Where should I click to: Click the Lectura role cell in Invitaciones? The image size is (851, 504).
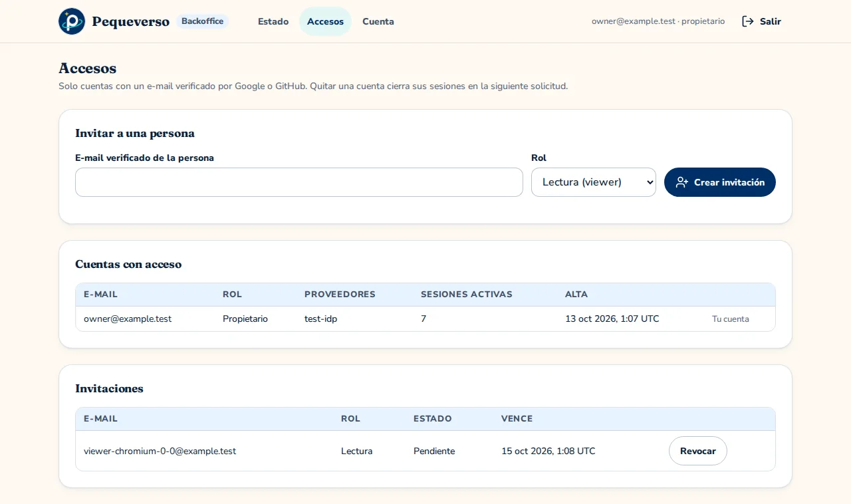click(x=356, y=451)
